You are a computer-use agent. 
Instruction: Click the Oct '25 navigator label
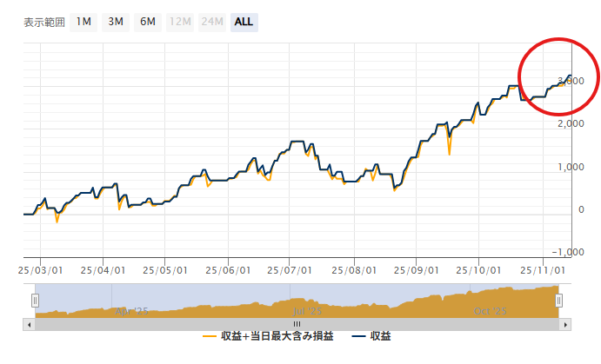coord(491,311)
